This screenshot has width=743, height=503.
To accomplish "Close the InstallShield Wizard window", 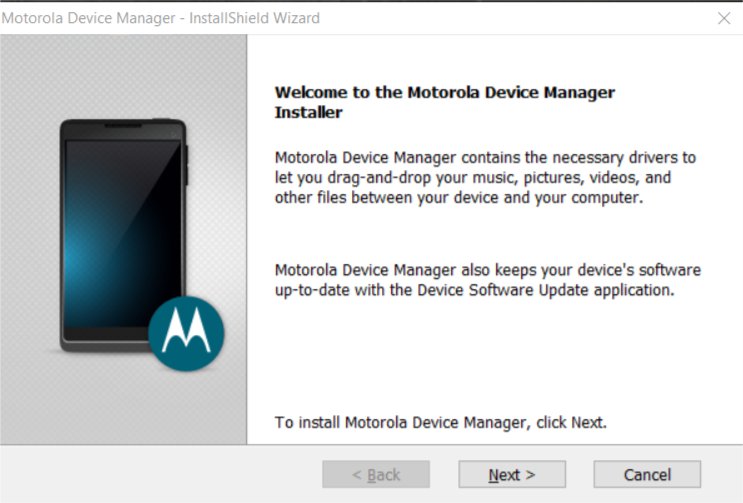I will 724,18.
